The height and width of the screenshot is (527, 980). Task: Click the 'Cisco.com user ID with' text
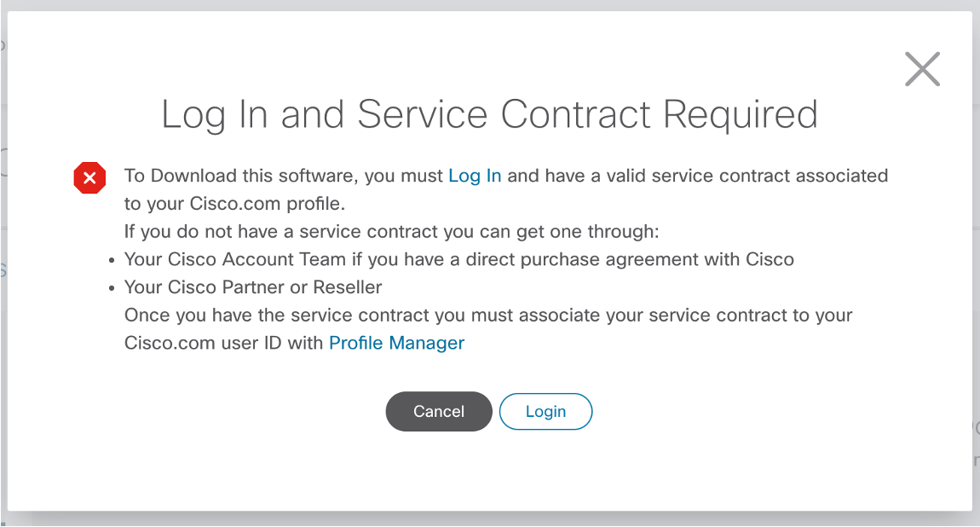pyautogui.click(x=224, y=343)
